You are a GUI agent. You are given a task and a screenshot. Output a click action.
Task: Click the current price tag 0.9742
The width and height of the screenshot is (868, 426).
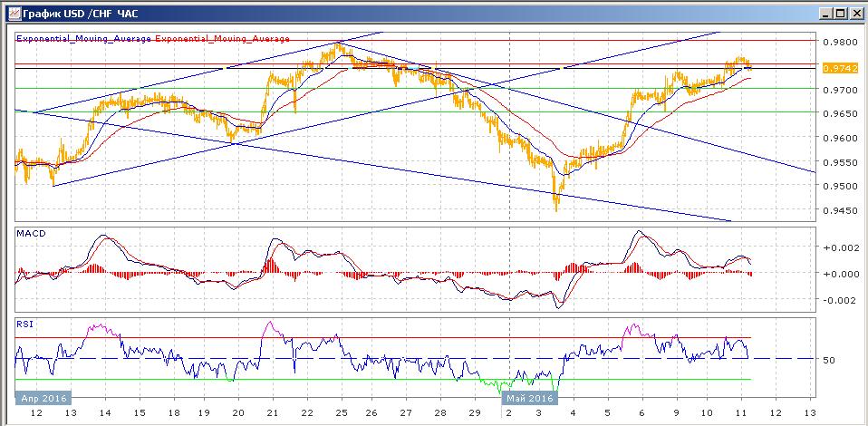841,68
